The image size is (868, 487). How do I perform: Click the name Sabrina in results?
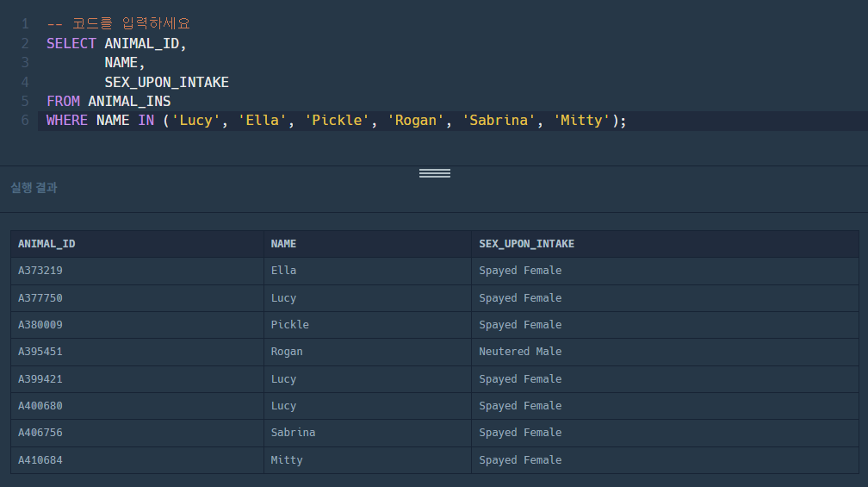(x=293, y=432)
